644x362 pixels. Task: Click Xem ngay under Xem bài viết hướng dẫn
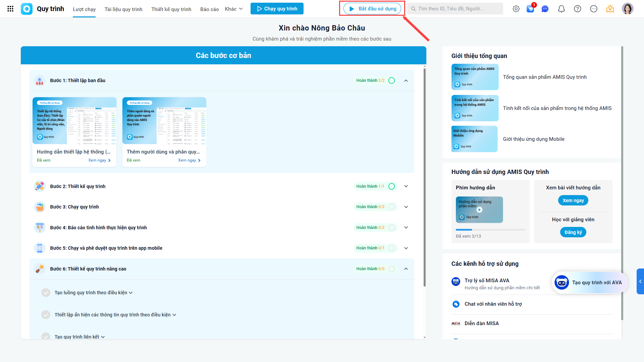click(x=573, y=200)
